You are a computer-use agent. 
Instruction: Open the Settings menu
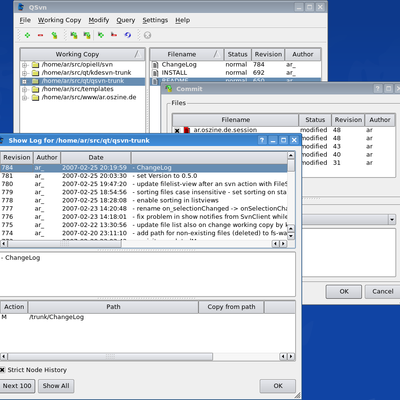(x=155, y=20)
